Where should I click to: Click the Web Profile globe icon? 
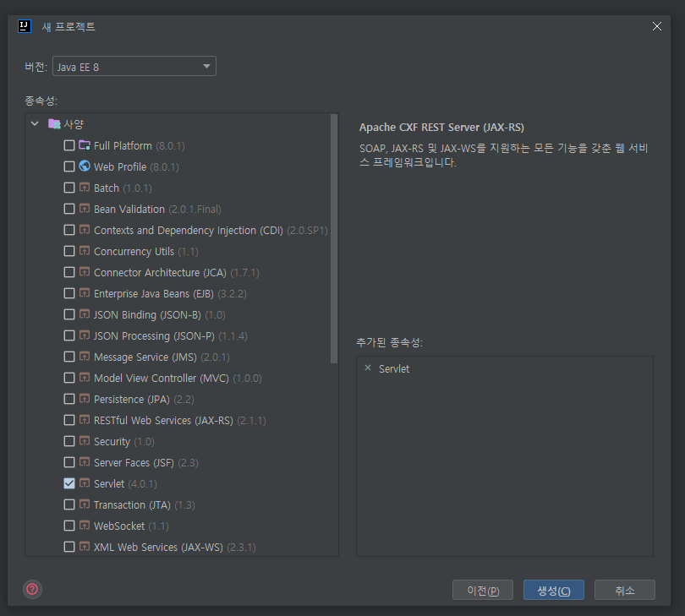[85, 166]
